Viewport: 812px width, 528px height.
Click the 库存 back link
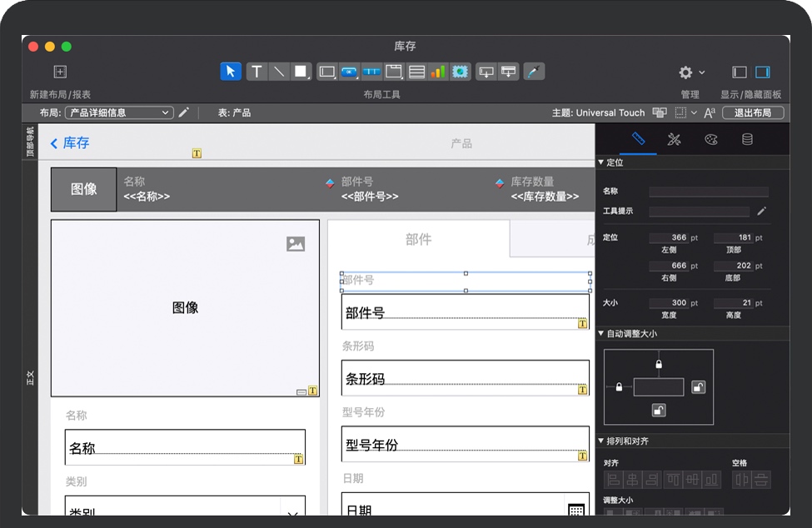click(x=70, y=143)
